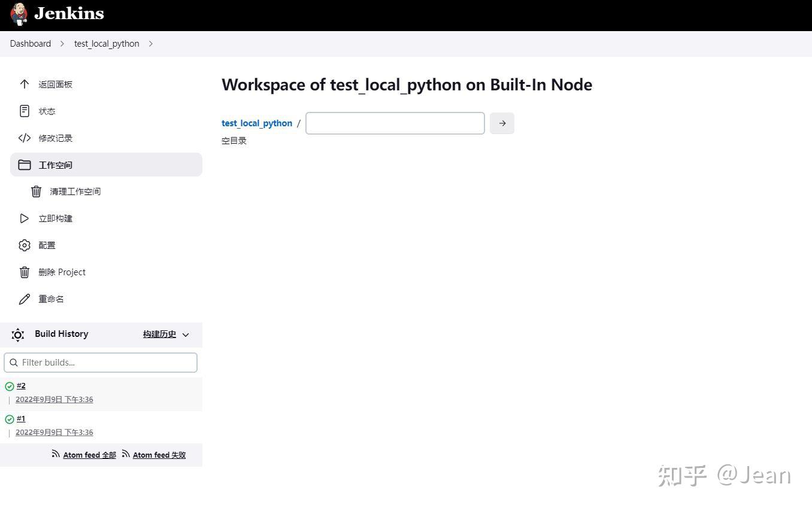This screenshot has height=508, width=812.
Task: Click the 状态 document icon
Action: tap(25, 111)
